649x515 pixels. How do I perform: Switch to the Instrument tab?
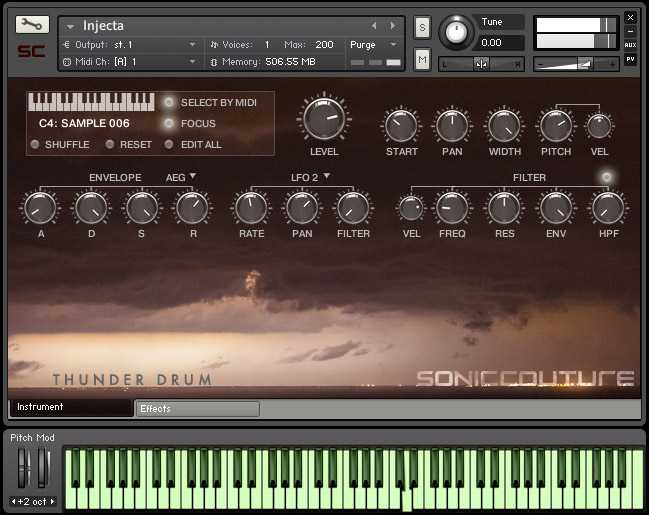tap(71, 407)
